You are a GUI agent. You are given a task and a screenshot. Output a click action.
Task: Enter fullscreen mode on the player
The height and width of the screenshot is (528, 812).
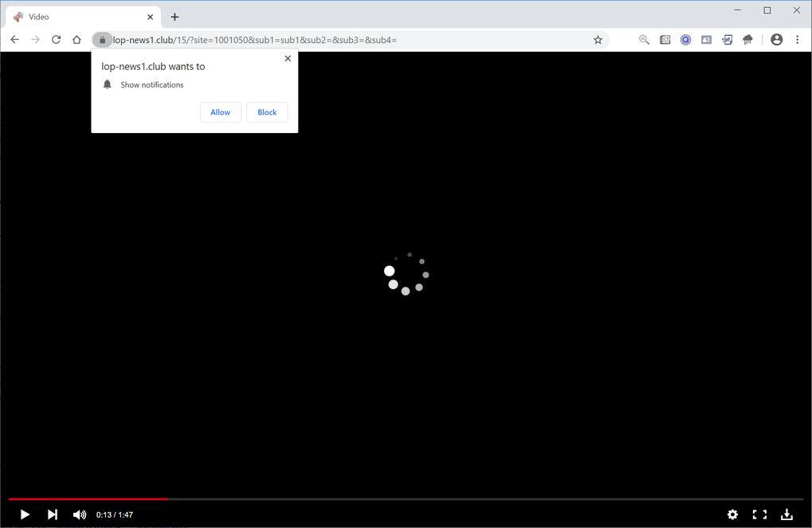pos(759,514)
